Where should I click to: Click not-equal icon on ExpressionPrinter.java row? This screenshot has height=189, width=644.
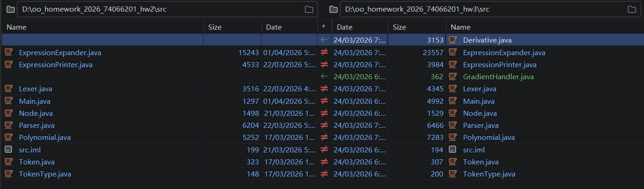[324, 64]
